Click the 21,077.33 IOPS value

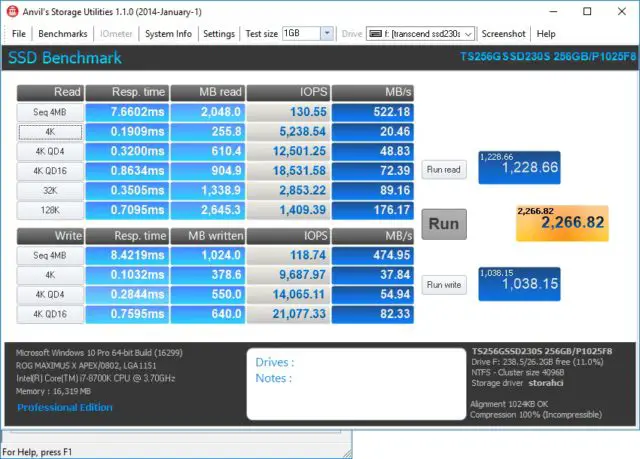point(288,314)
